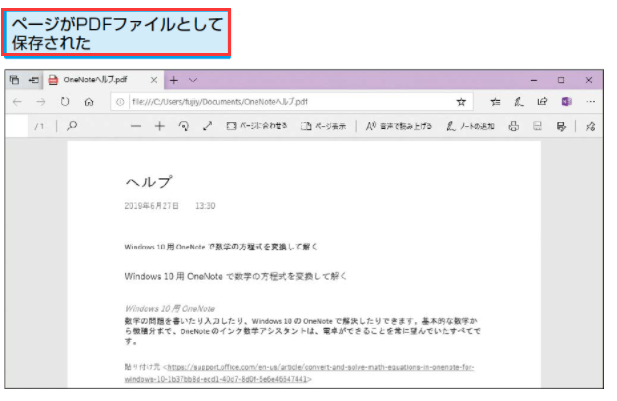This screenshot has height=401, width=617.
Task: Click the greyed-out save icon
Action: pos(537,126)
